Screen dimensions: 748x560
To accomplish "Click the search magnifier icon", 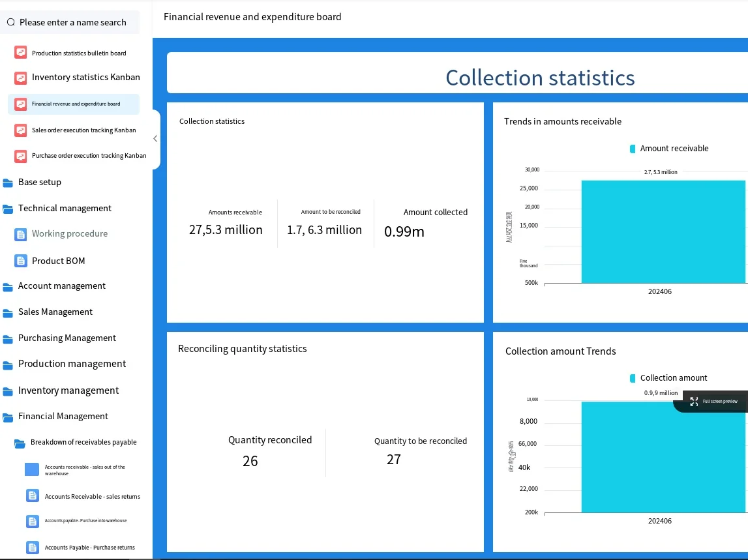I will (11, 22).
